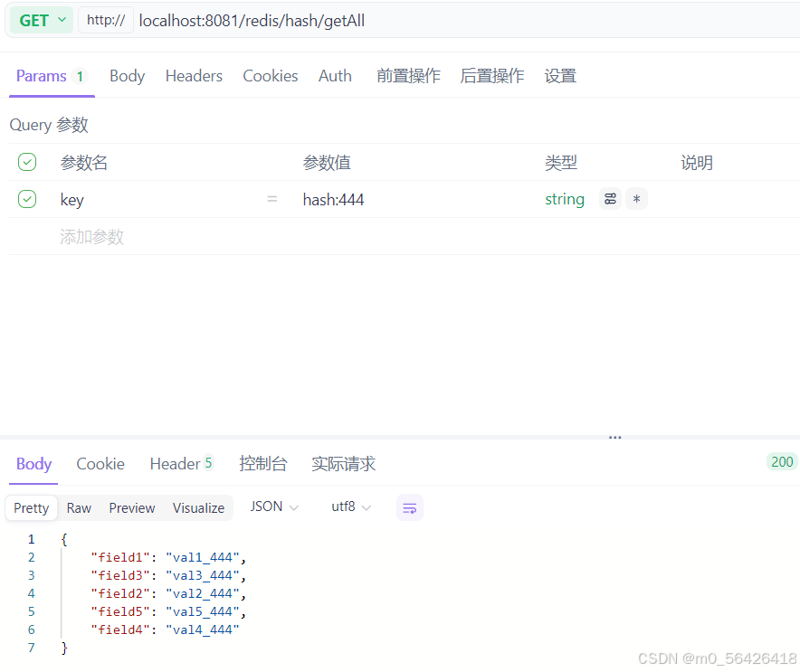Open the Raw response view
Image resolution: width=800 pixels, height=672 pixels.
78,507
